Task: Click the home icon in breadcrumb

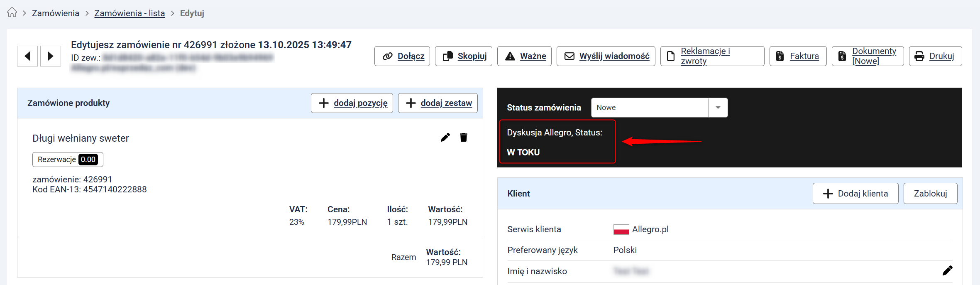Action: coord(12,13)
